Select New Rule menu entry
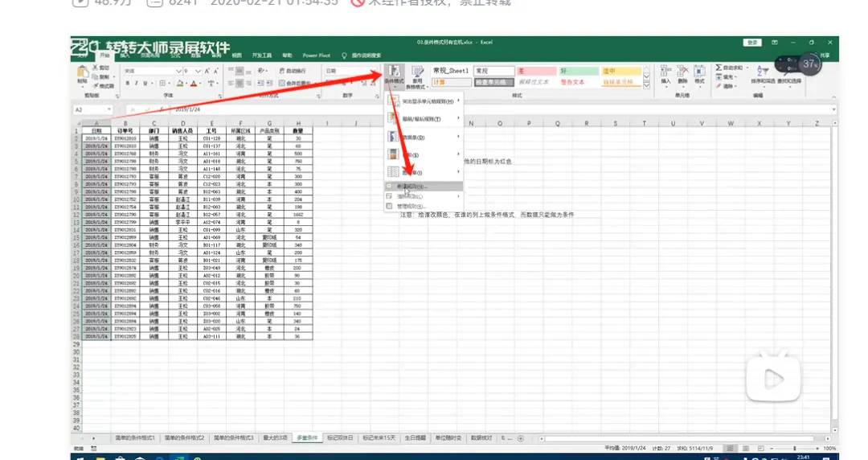Image resolution: width=868 pixels, height=460 pixels. click(x=424, y=187)
